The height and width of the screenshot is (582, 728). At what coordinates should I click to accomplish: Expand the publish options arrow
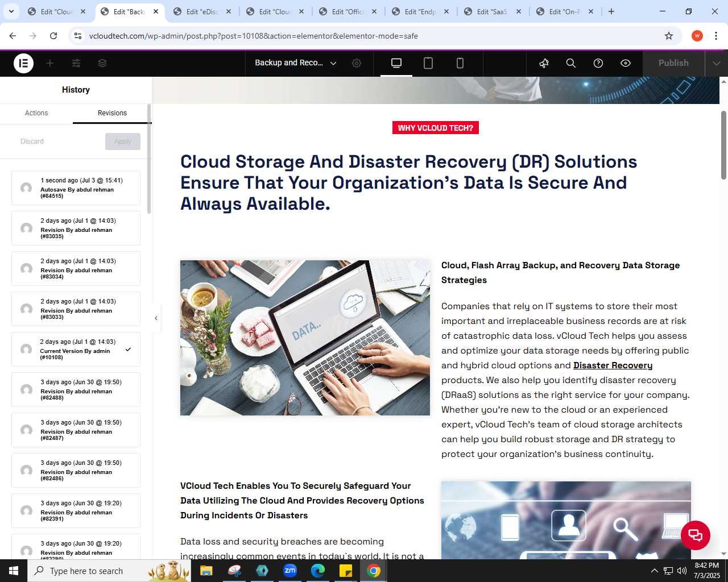pyautogui.click(x=717, y=63)
